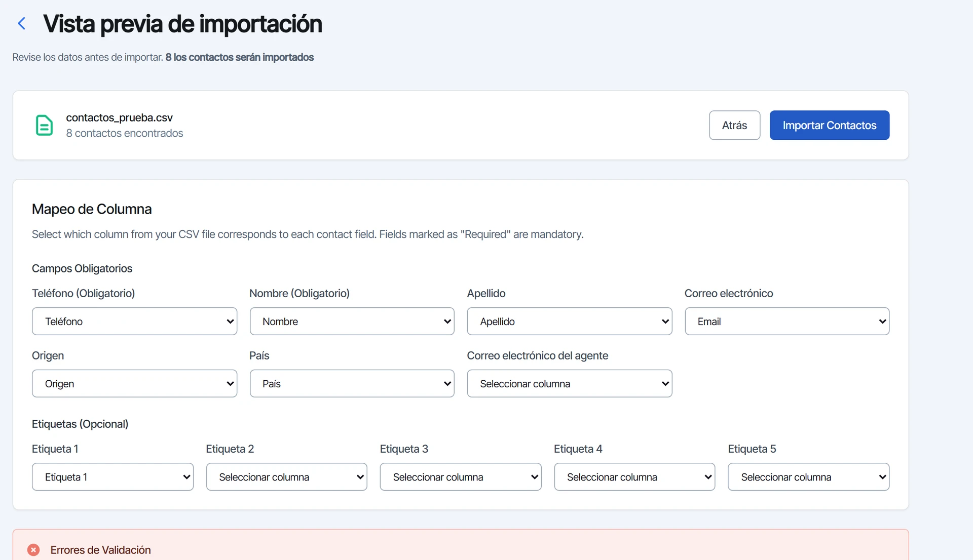Screen dimensions: 973x560
Task: Open the Apellido column dropdown
Action: pyautogui.click(x=569, y=321)
